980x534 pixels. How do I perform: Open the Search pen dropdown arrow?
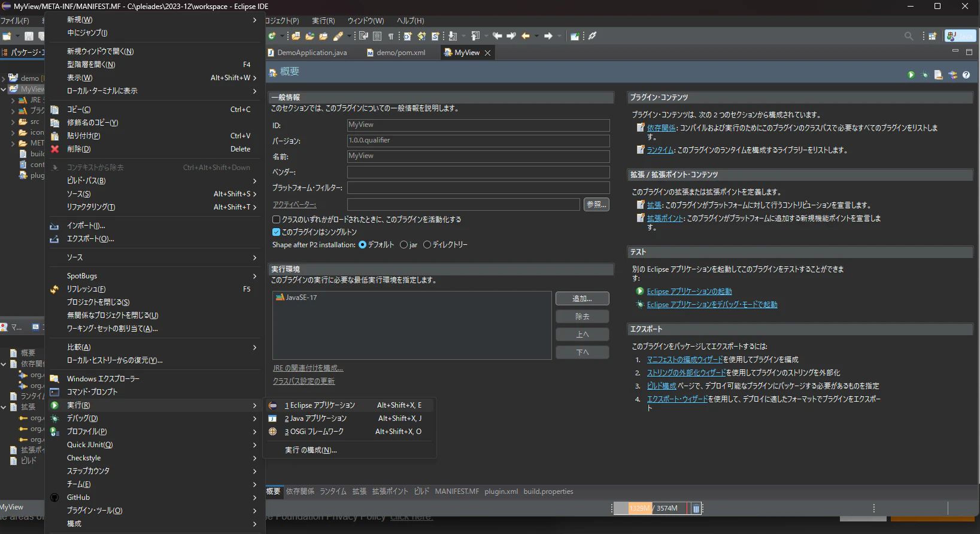348,36
